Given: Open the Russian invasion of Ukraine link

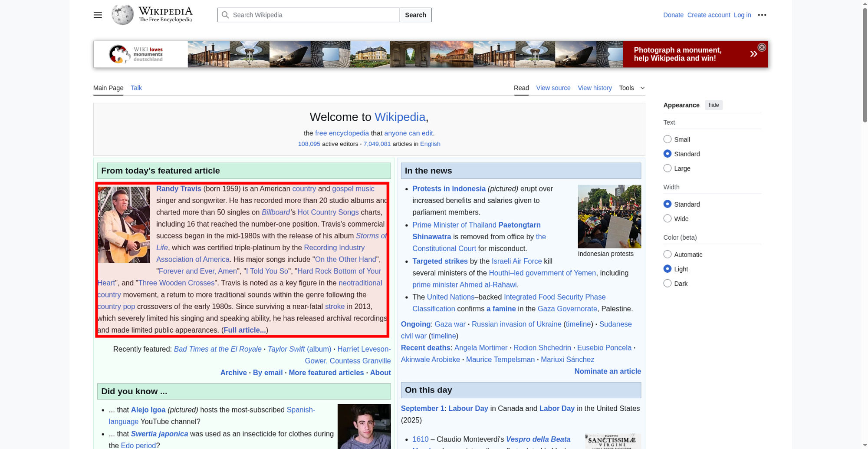Looking at the screenshot, I should (x=516, y=324).
